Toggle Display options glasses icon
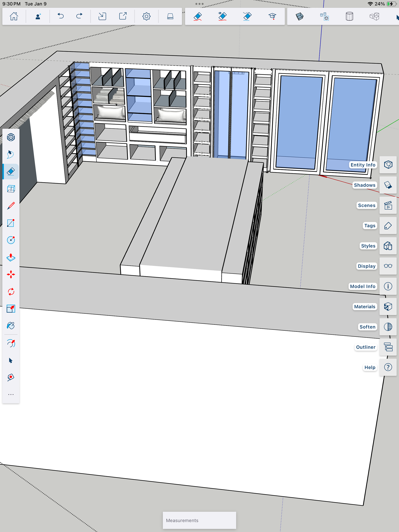Image resolution: width=399 pixels, height=532 pixels. pos(388,266)
